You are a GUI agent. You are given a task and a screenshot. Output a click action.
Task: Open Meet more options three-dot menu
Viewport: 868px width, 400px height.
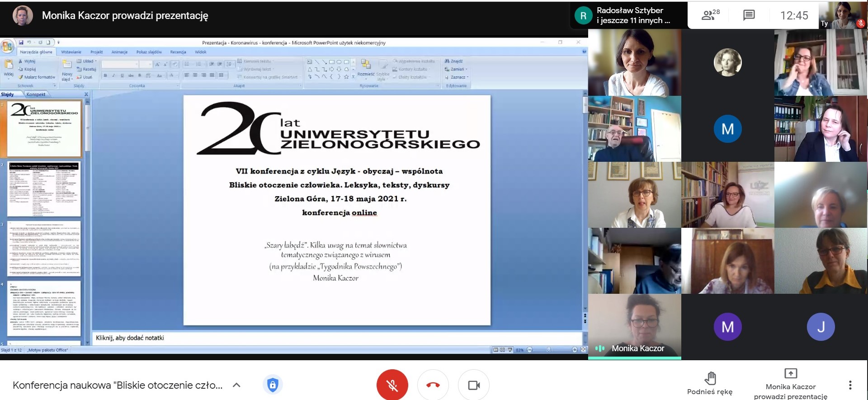pos(850,385)
